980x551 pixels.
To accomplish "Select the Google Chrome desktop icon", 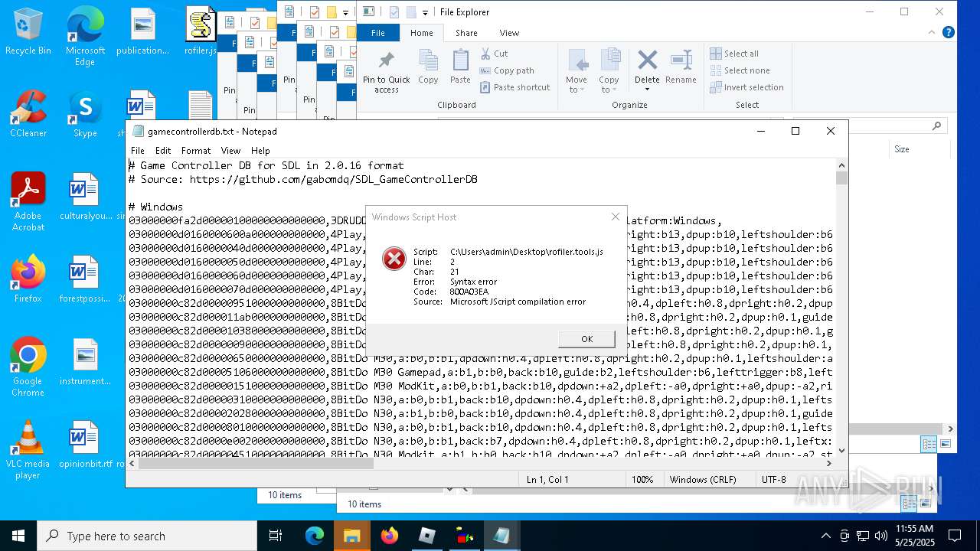I will [x=28, y=367].
